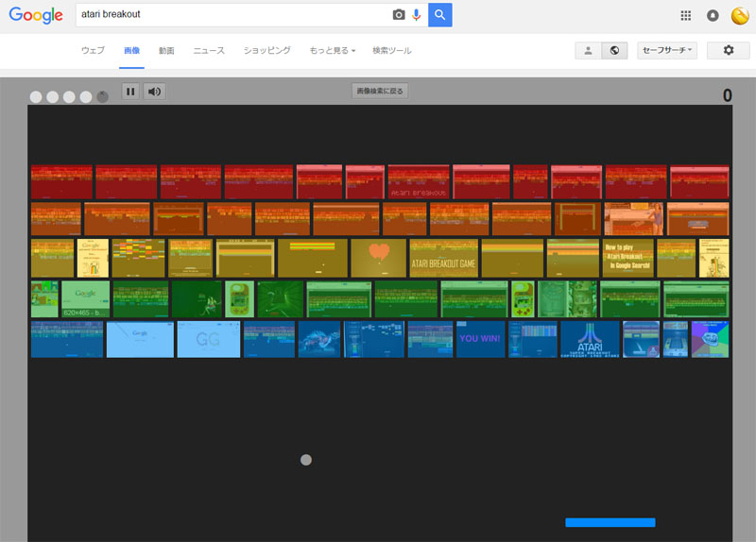
Task: Click the blue magnifier search button
Action: click(439, 15)
